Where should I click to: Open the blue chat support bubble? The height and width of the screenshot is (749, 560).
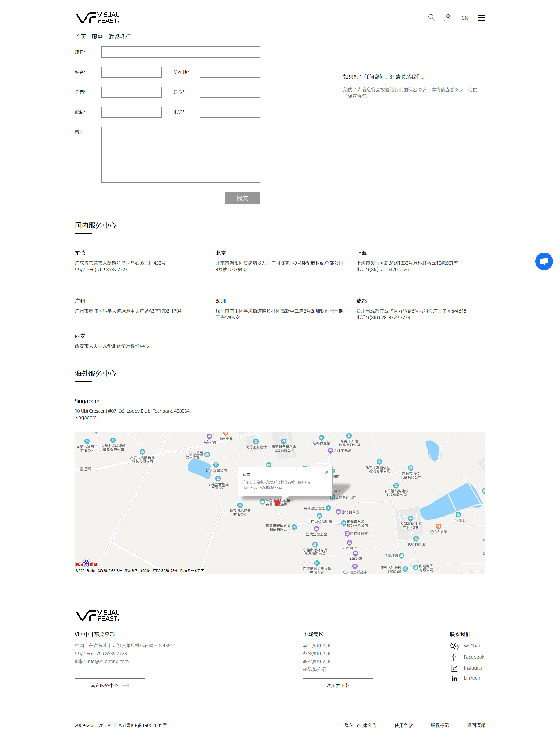544,261
